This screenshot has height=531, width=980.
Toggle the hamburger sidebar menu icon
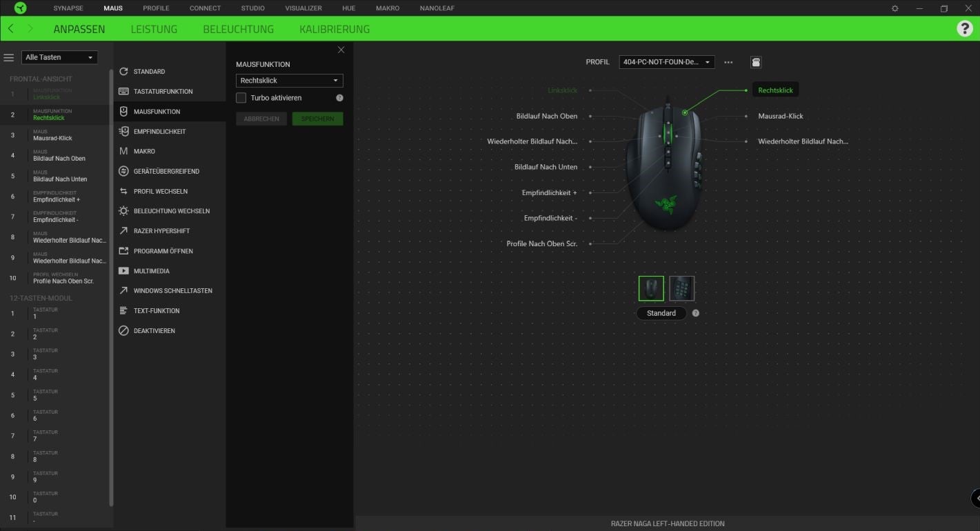point(9,57)
